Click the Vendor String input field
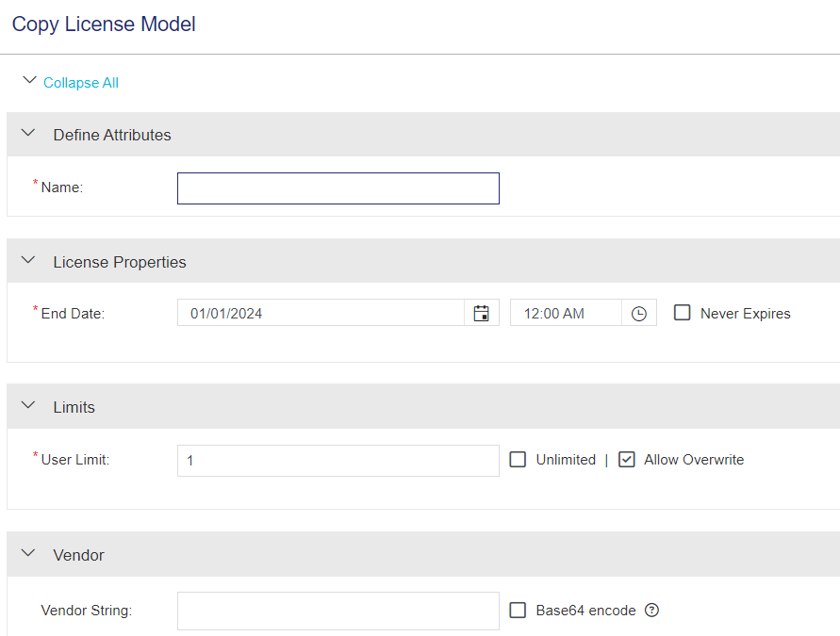840x636 pixels. 338,611
